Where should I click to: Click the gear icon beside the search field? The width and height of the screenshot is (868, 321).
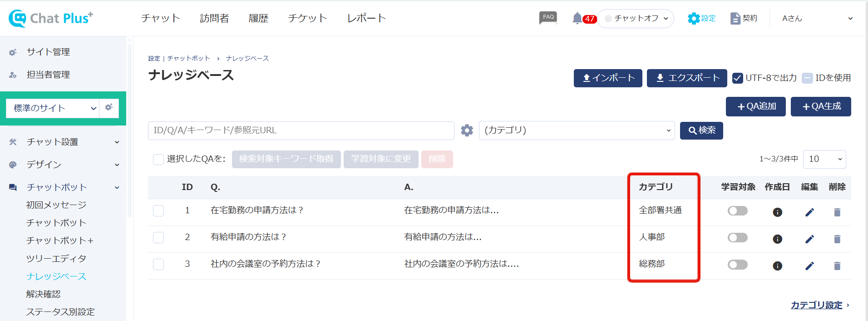(467, 130)
